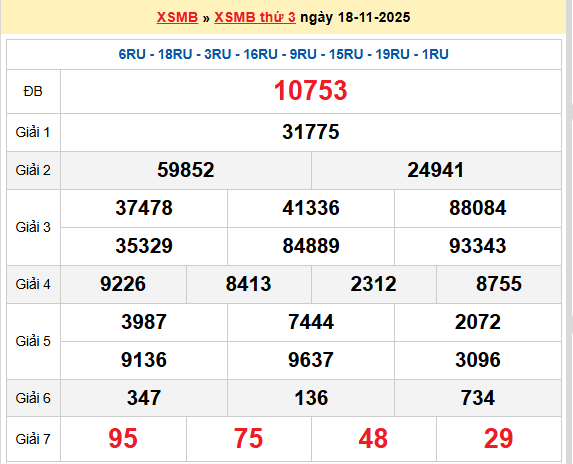Select Giải 5 number 9637
Image resolution: width=573 pixels, height=464 pixels.
pyautogui.click(x=311, y=360)
